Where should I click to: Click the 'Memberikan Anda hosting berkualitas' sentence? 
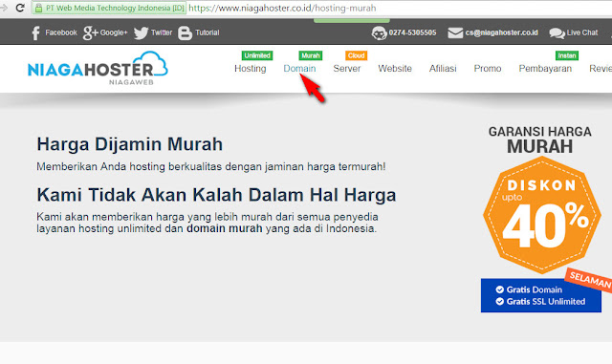coord(211,166)
